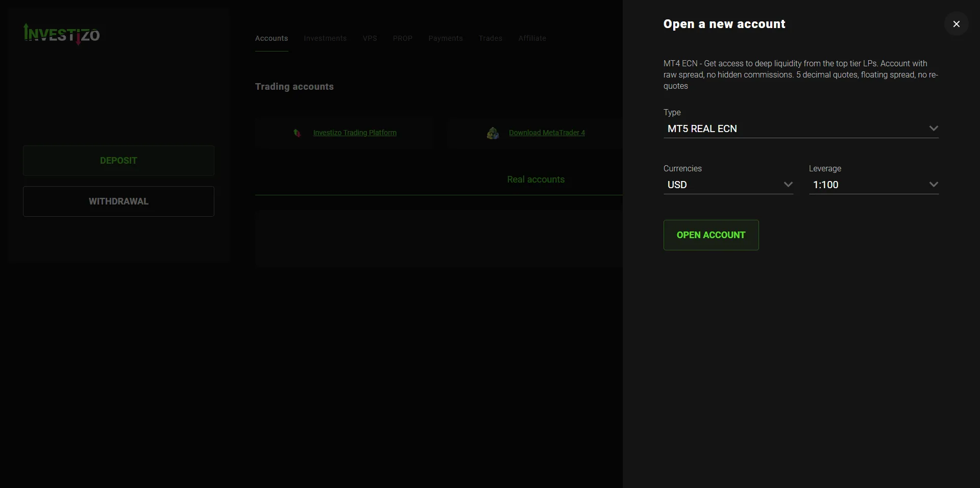Open the VPS tab
This screenshot has height=488, width=980.
click(370, 38)
